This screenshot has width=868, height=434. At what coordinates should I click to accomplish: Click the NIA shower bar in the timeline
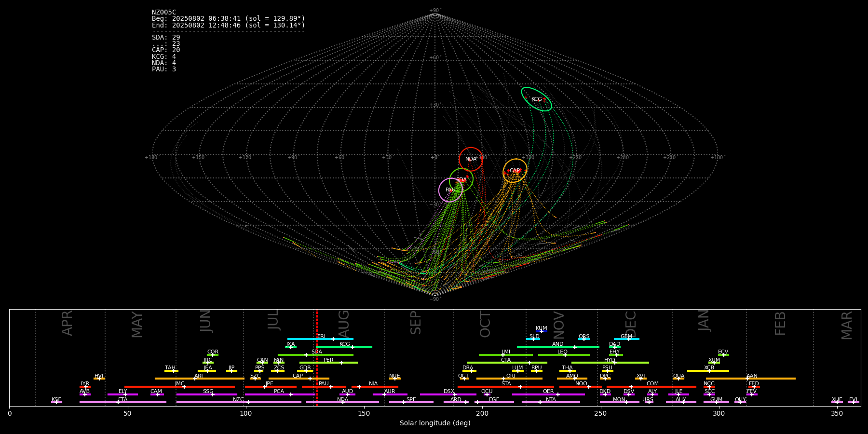pyautogui.click(x=375, y=386)
